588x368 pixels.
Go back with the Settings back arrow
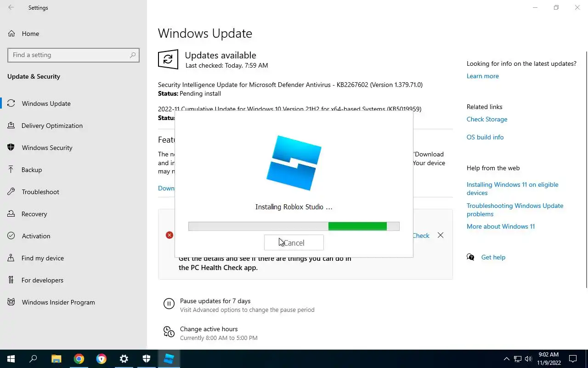point(11,8)
